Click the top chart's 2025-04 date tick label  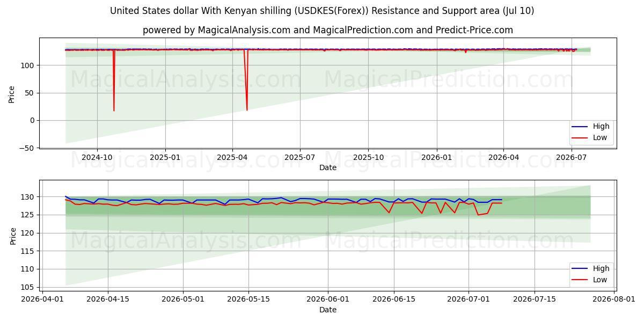click(232, 157)
